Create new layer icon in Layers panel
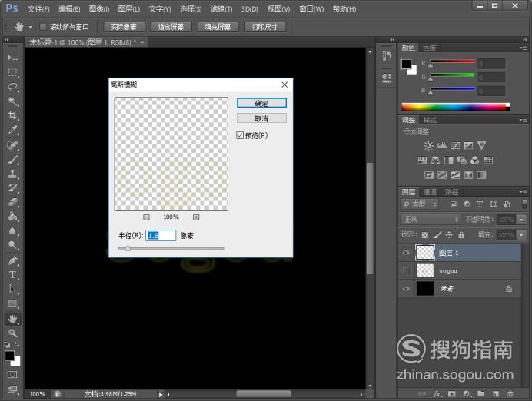Image resolution: width=532 pixels, height=401 pixels. click(x=496, y=393)
